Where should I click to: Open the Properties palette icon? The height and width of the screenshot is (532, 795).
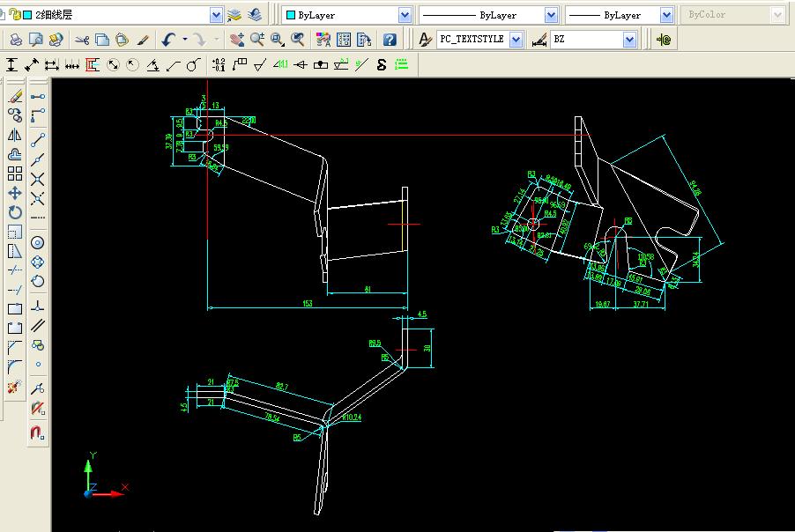[323, 39]
